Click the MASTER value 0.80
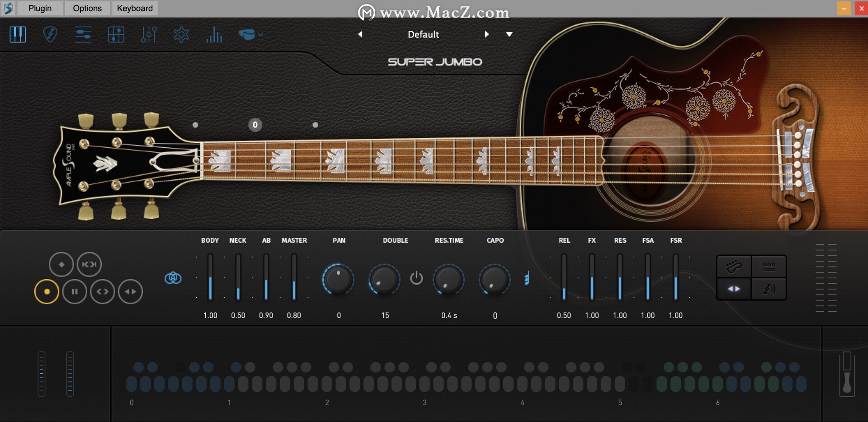The width and height of the screenshot is (868, 422). click(294, 315)
